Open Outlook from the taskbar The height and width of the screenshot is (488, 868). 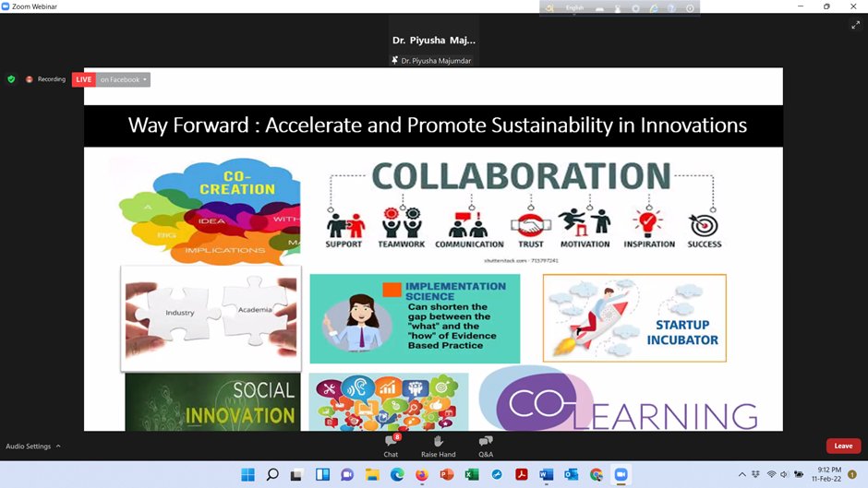tap(572, 475)
